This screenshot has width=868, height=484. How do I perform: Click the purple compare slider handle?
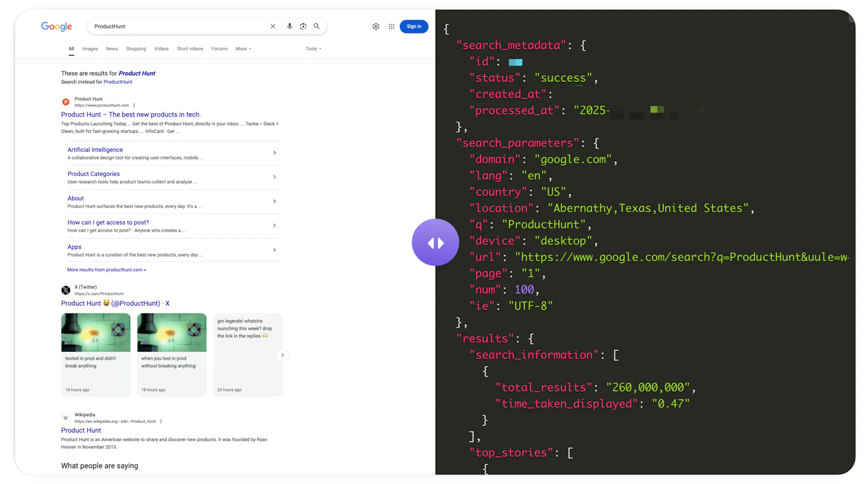click(435, 243)
